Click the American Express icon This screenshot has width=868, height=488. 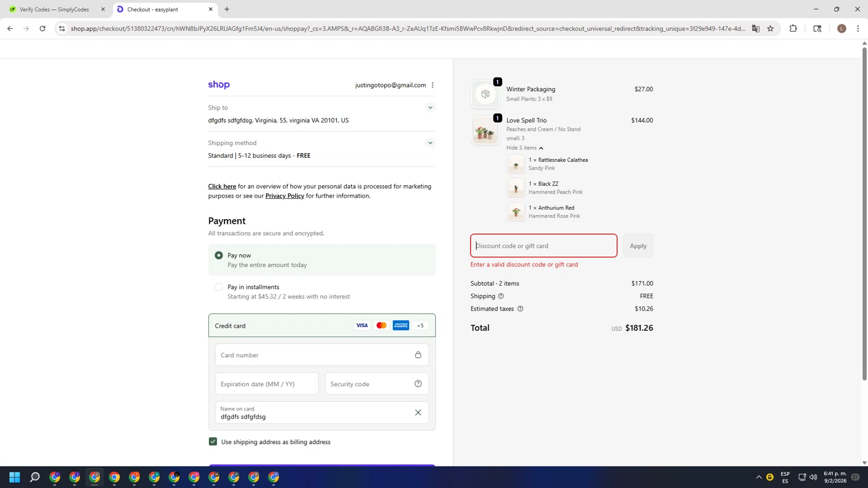click(x=401, y=326)
